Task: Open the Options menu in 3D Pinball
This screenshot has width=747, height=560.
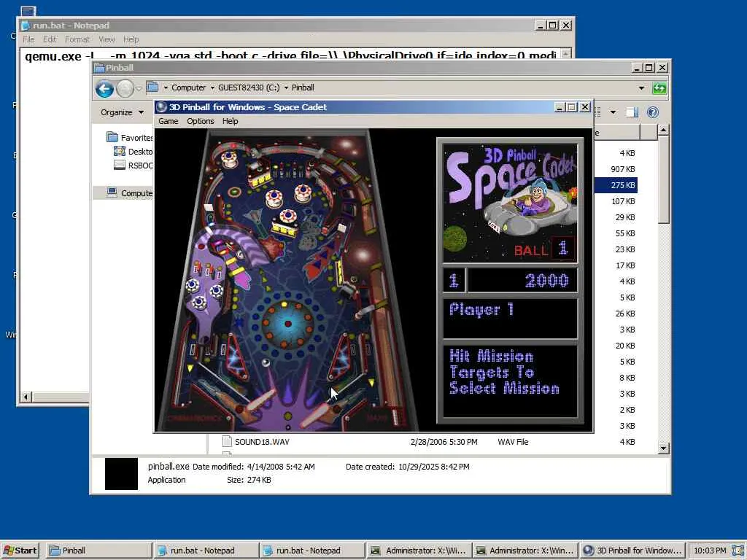Action: (200, 121)
